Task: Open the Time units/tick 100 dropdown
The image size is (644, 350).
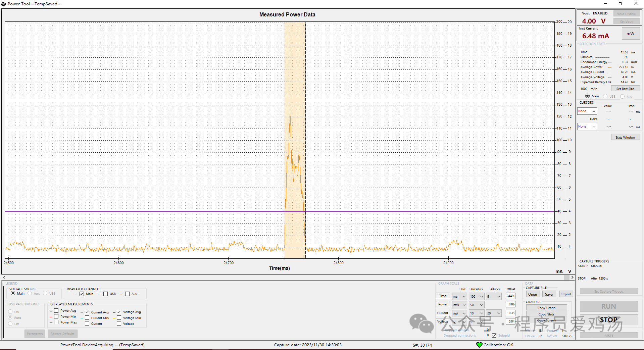Action: tap(477, 296)
